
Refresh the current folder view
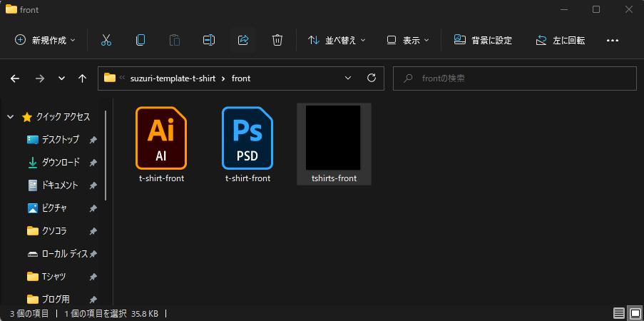point(371,78)
